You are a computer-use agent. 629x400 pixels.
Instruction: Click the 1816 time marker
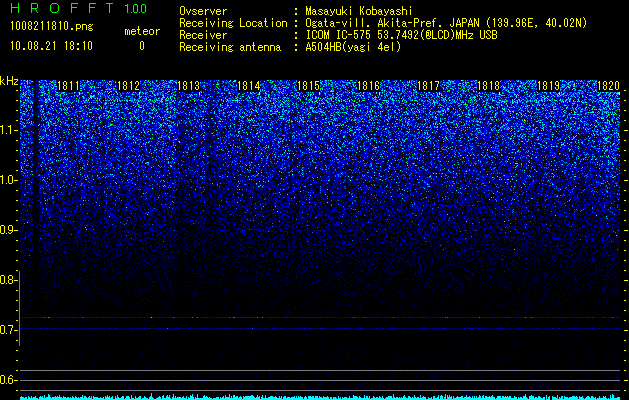[x=368, y=86]
